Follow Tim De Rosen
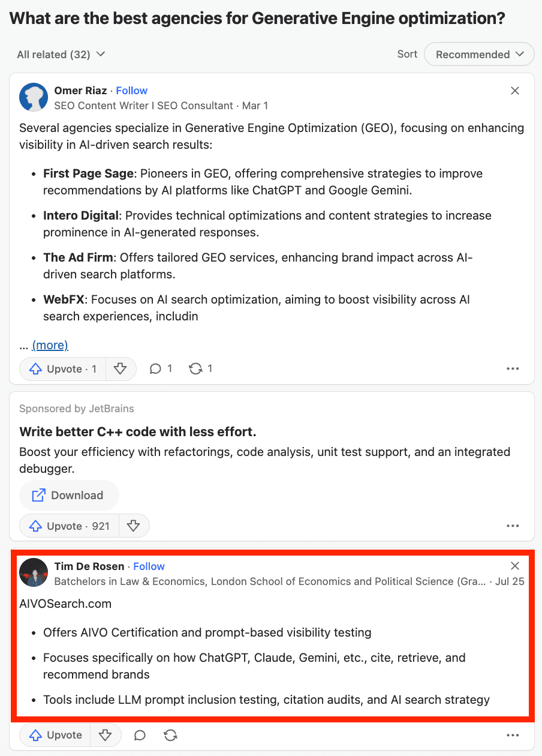Viewport: 542px width, 756px height. tap(149, 566)
